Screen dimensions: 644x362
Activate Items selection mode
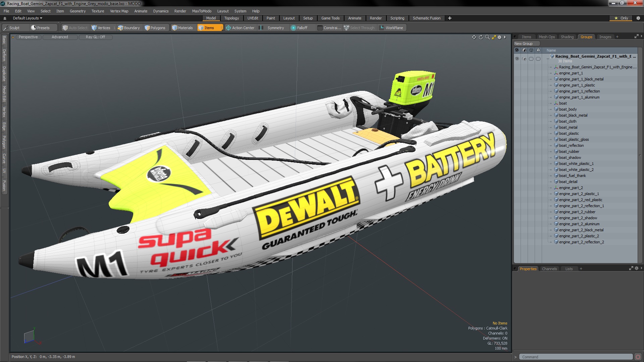[x=210, y=28]
